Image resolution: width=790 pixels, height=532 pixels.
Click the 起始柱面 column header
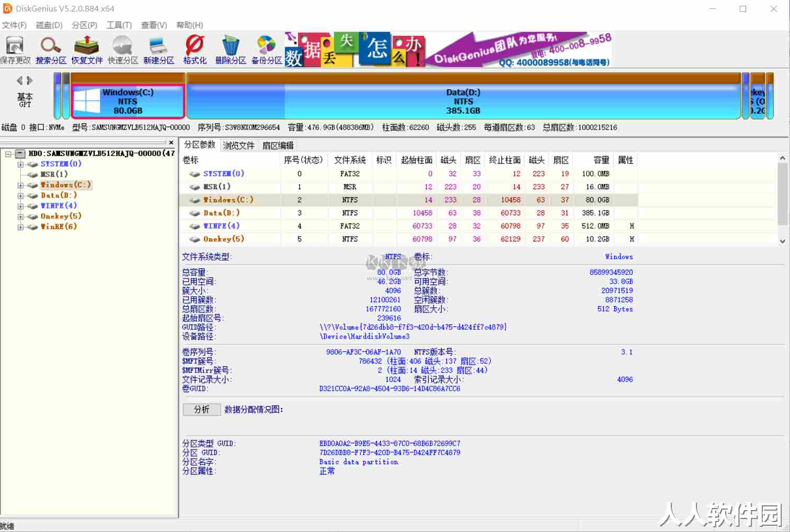[x=416, y=160]
